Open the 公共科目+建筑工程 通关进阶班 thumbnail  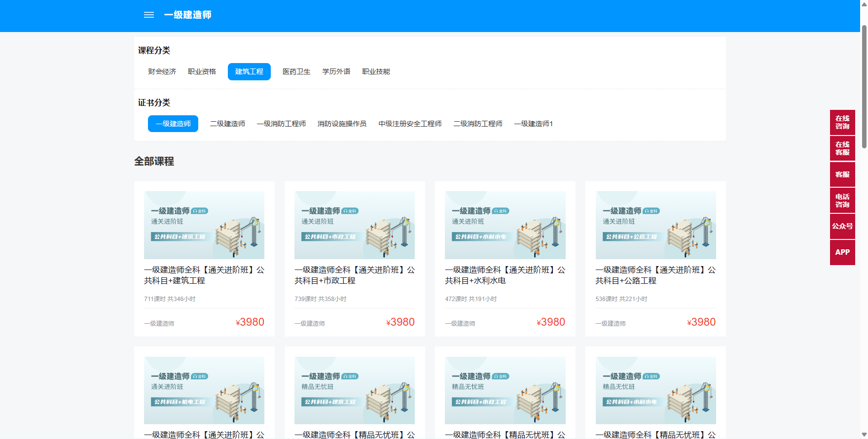204,225
